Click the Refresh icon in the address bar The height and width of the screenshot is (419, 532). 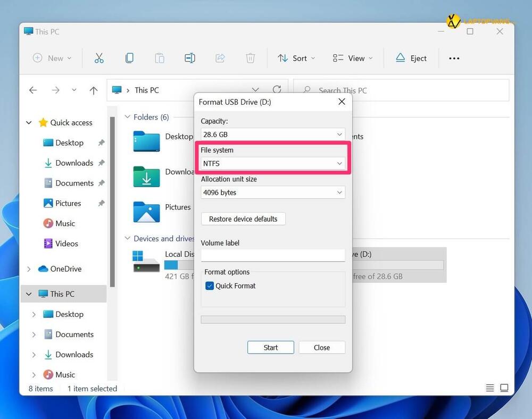click(276, 89)
